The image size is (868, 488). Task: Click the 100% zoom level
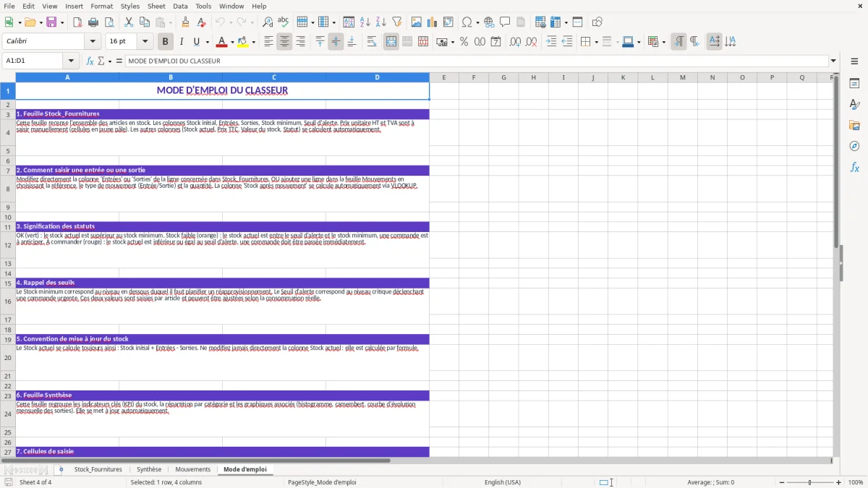[x=856, y=482]
